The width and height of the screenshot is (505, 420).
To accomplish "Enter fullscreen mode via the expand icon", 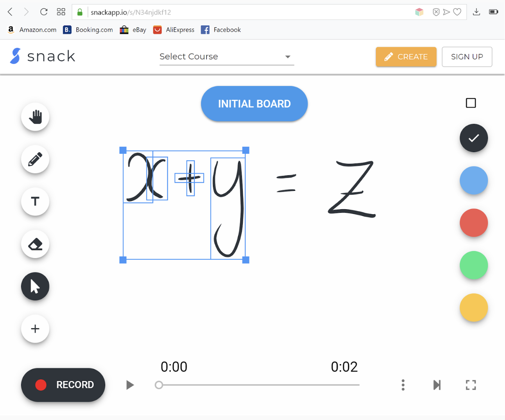I will click(471, 385).
